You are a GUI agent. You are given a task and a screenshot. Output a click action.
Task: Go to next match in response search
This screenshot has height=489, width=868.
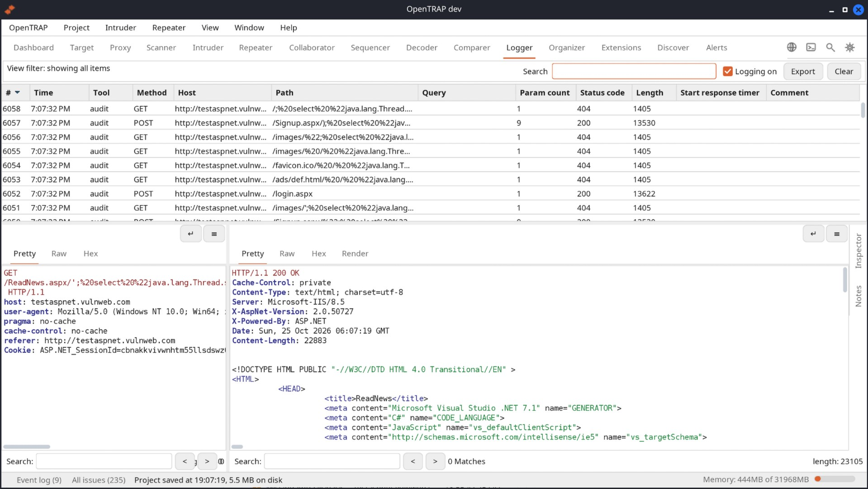pos(435,461)
